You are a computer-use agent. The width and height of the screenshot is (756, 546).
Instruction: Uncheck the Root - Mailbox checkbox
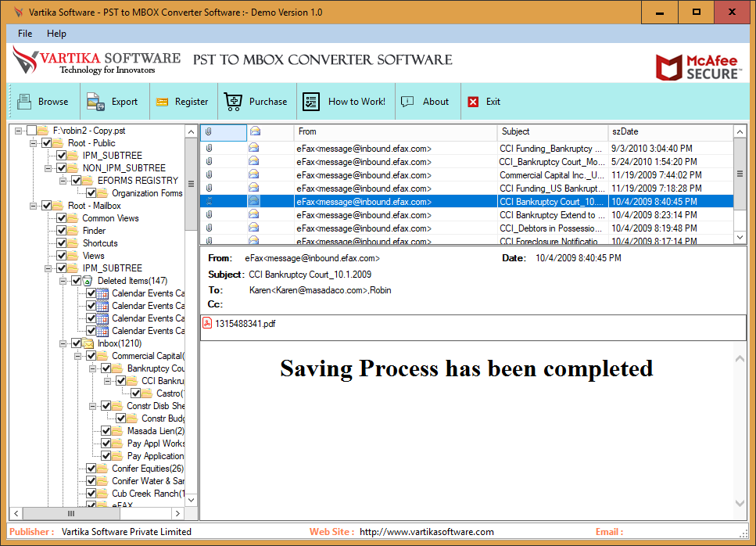coord(47,206)
